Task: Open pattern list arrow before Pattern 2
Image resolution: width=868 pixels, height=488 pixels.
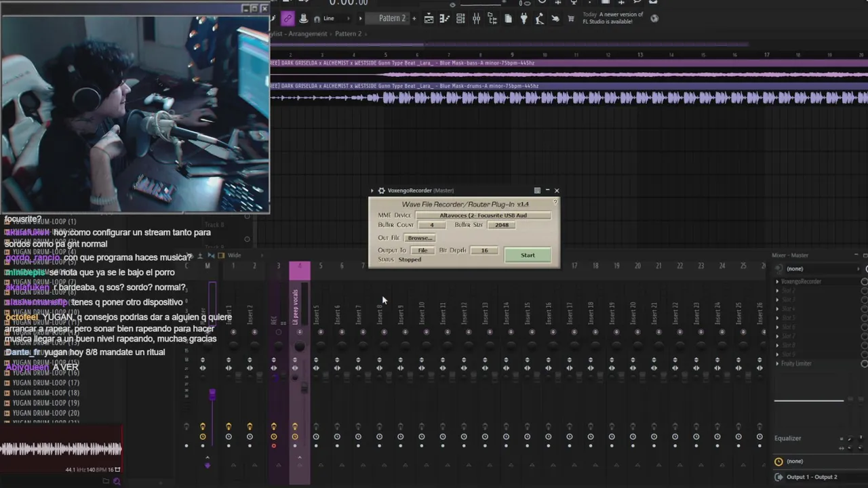Action: point(360,18)
